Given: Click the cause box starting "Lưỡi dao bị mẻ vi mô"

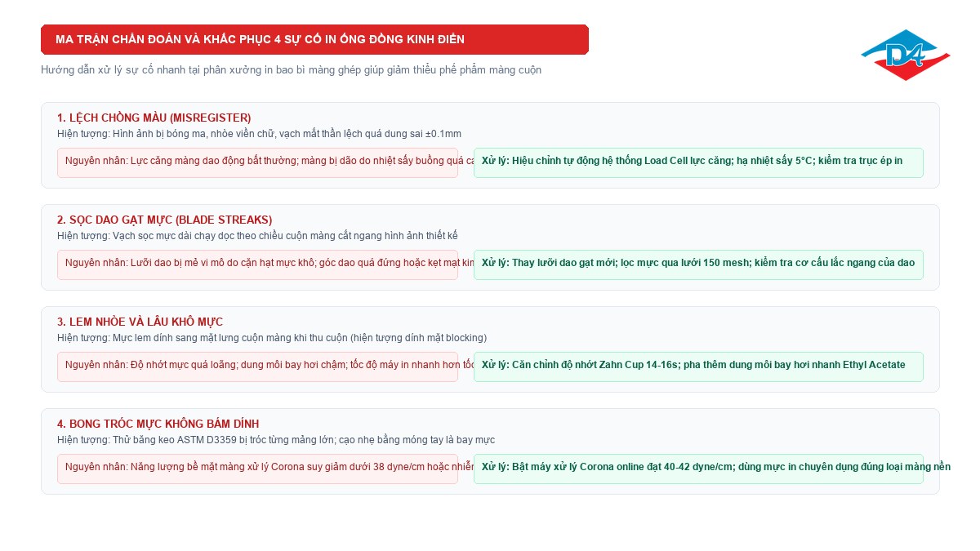Looking at the screenshot, I should [257, 264].
